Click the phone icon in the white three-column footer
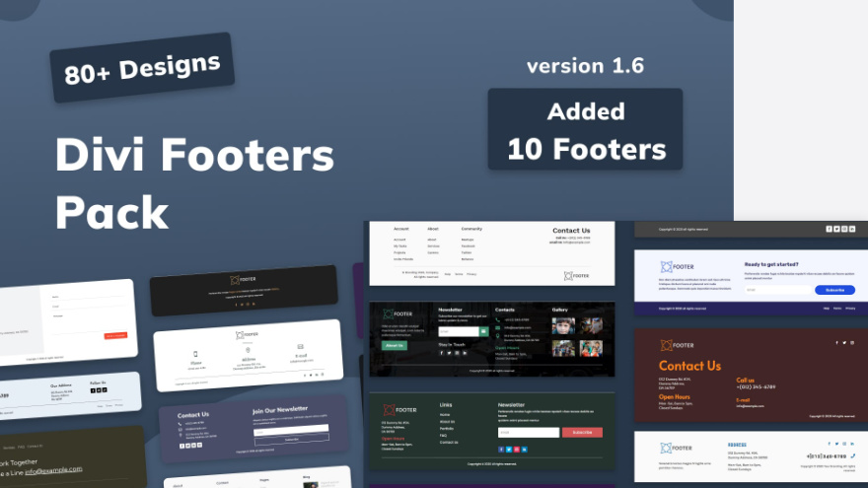 (x=195, y=354)
